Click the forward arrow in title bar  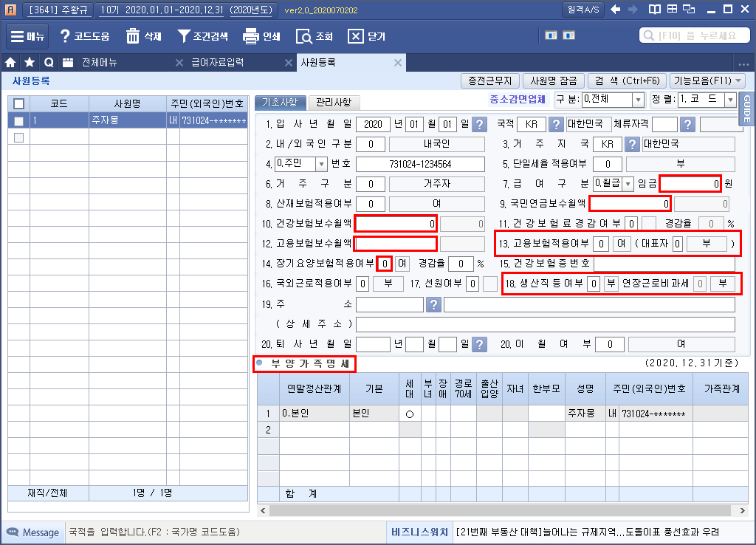(633, 9)
